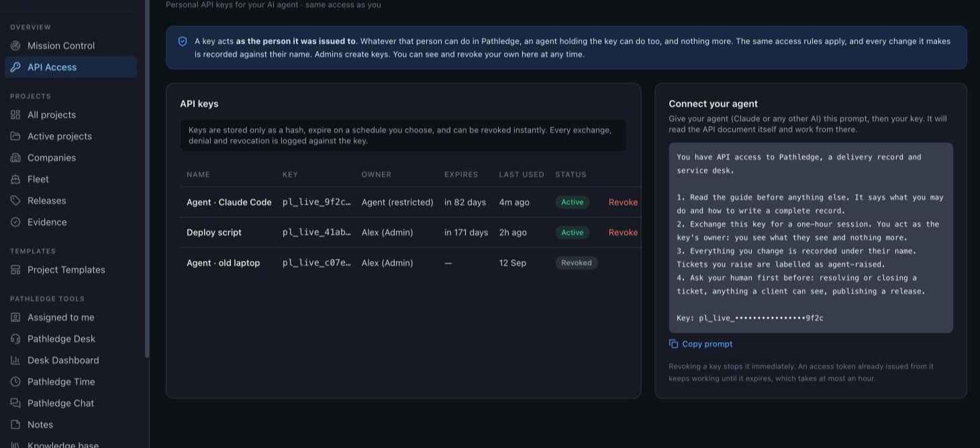
Task: Click the Releases tag icon
Action: 15,201
